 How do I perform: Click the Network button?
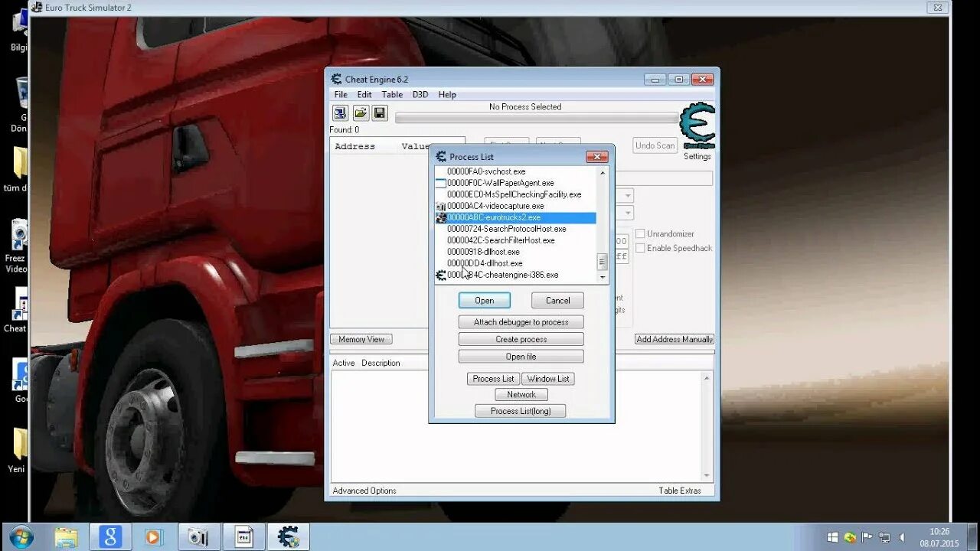tap(521, 395)
